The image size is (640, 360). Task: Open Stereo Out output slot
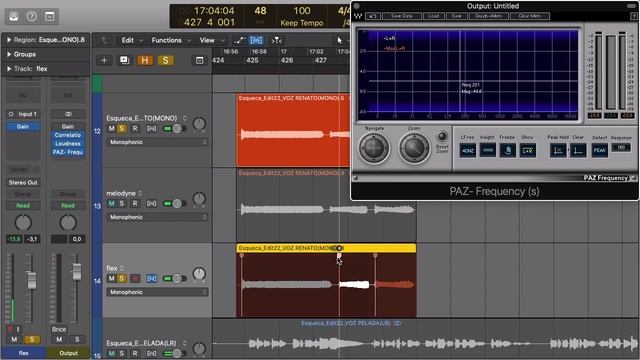(x=23, y=182)
